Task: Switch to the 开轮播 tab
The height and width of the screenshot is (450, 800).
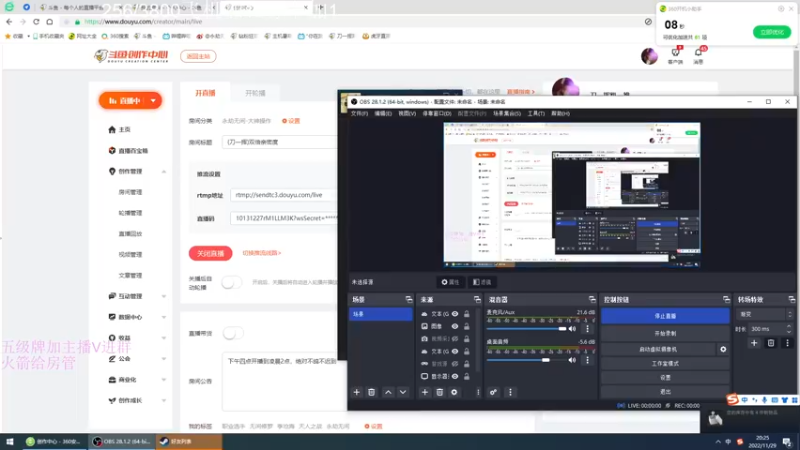Action: pyautogui.click(x=255, y=93)
